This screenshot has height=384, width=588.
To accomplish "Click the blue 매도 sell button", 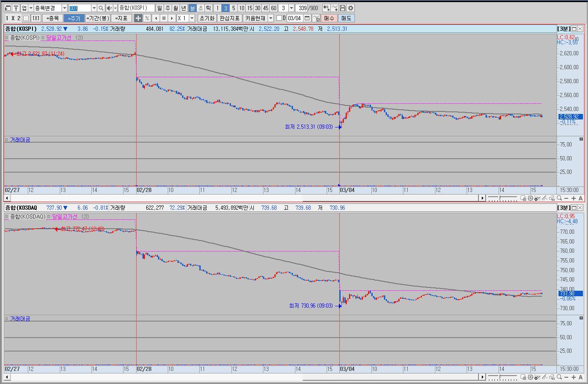I will (346, 18).
